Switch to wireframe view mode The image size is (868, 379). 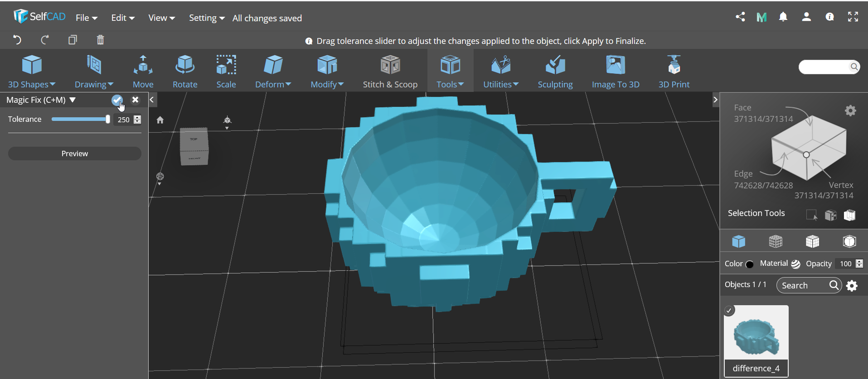776,241
